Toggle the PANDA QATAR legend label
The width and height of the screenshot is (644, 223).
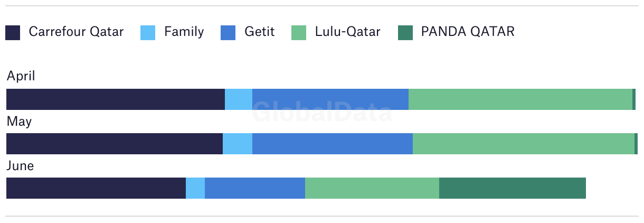[x=468, y=32]
